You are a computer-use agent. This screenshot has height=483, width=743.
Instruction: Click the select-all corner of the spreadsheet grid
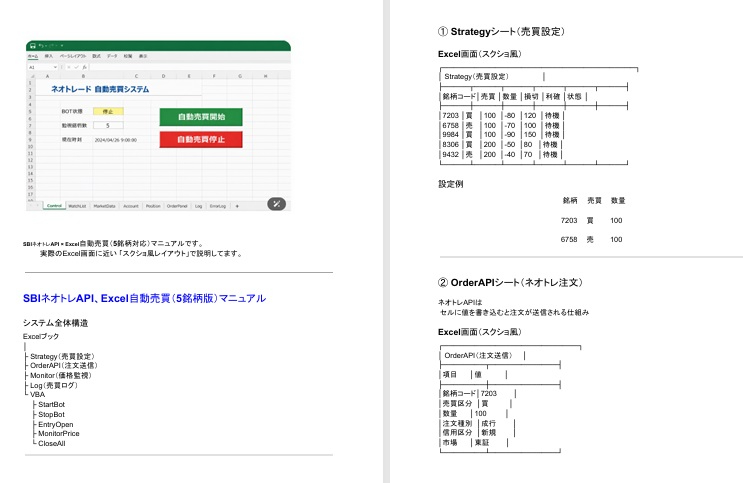tap(32, 76)
